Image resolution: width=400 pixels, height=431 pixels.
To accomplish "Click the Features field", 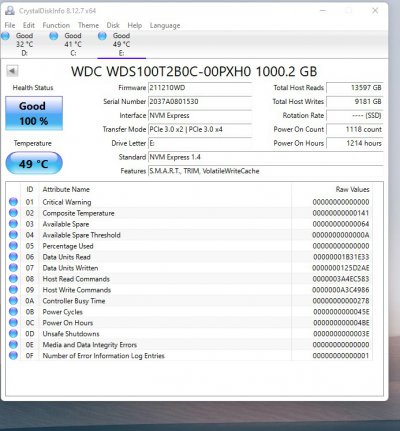I will pyautogui.click(x=266, y=171).
